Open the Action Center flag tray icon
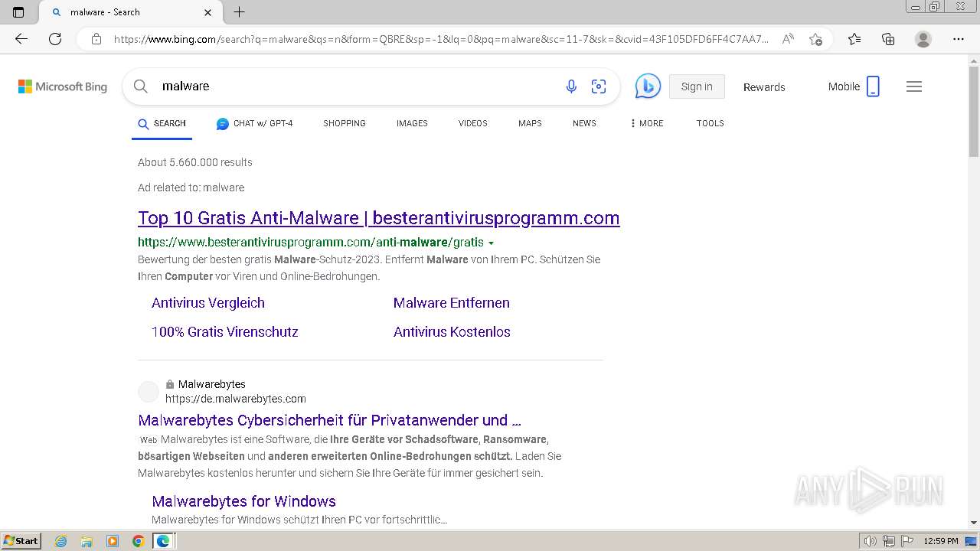 906,541
